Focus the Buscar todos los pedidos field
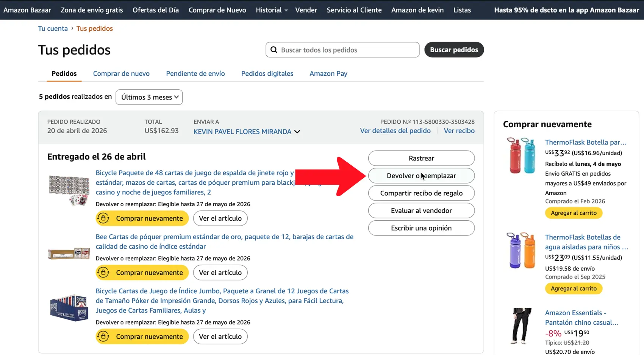Image resolution: width=644 pixels, height=355 pixels. click(x=342, y=50)
